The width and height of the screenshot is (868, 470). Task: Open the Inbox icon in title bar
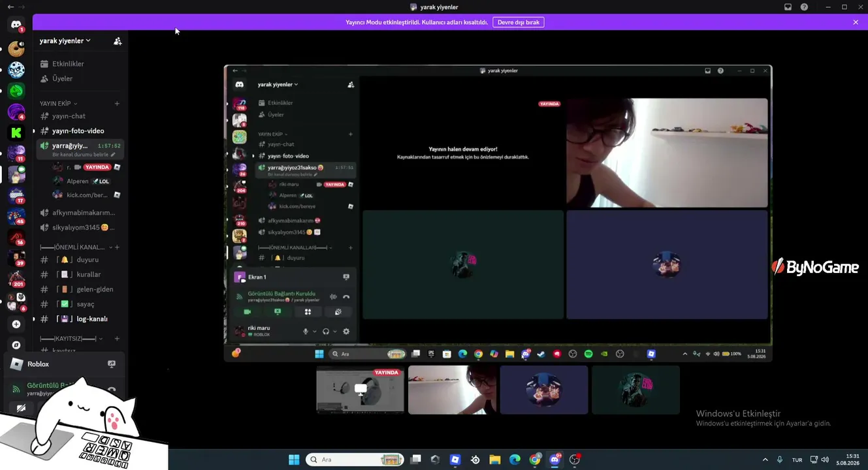click(x=788, y=7)
